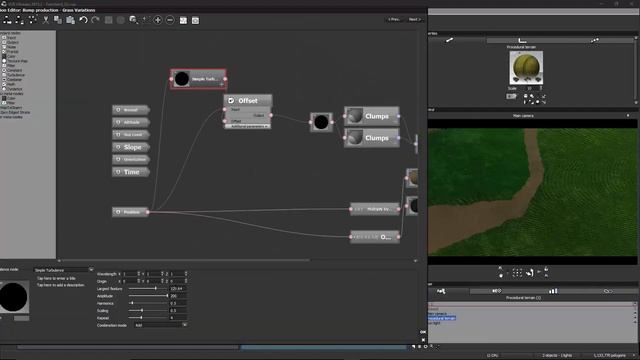Select the Combiner node category
The image size is (640, 360).
[12, 80]
